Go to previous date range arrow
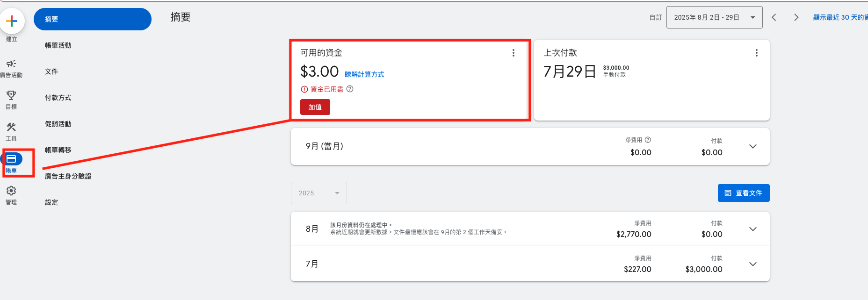Viewport: 868px width, 300px height. click(774, 17)
